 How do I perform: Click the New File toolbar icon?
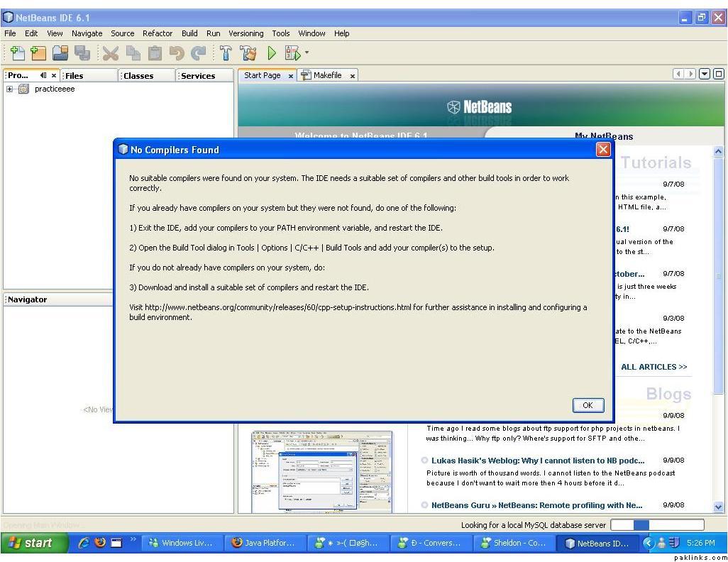[x=17, y=53]
